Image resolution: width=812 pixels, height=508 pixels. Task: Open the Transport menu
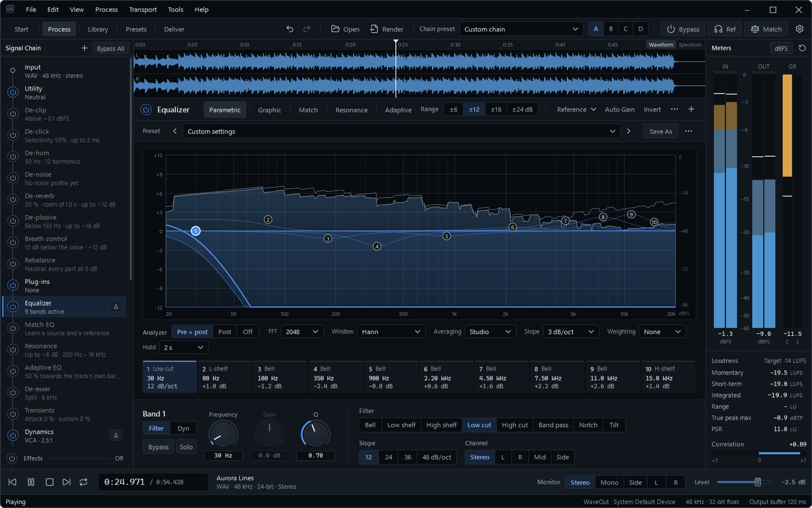[143, 9]
